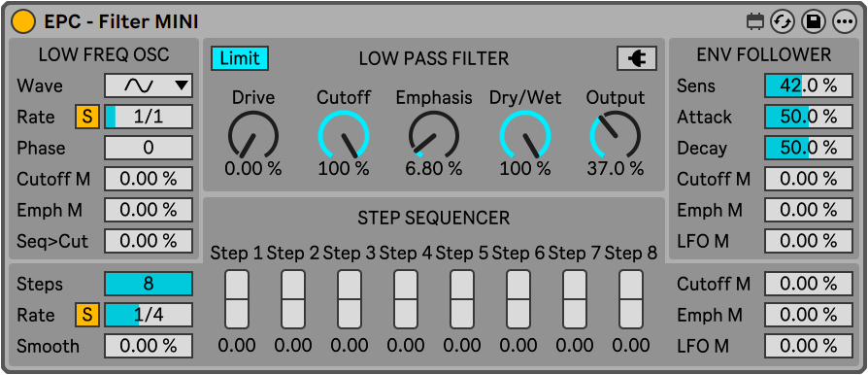Click the Env Follower Sens slider

pyautogui.click(x=808, y=85)
